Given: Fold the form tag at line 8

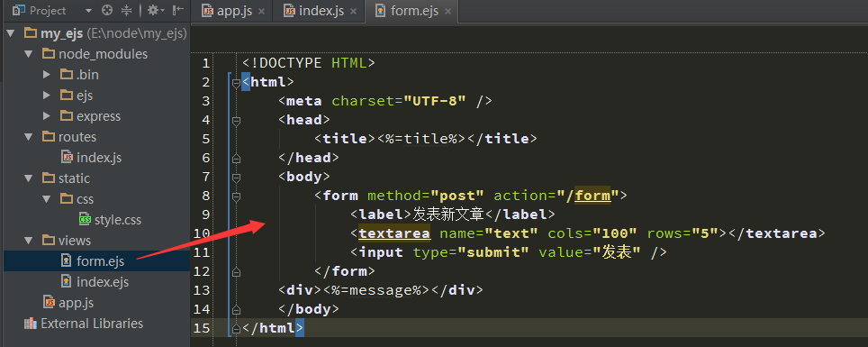Looking at the screenshot, I should click(237, 196).
